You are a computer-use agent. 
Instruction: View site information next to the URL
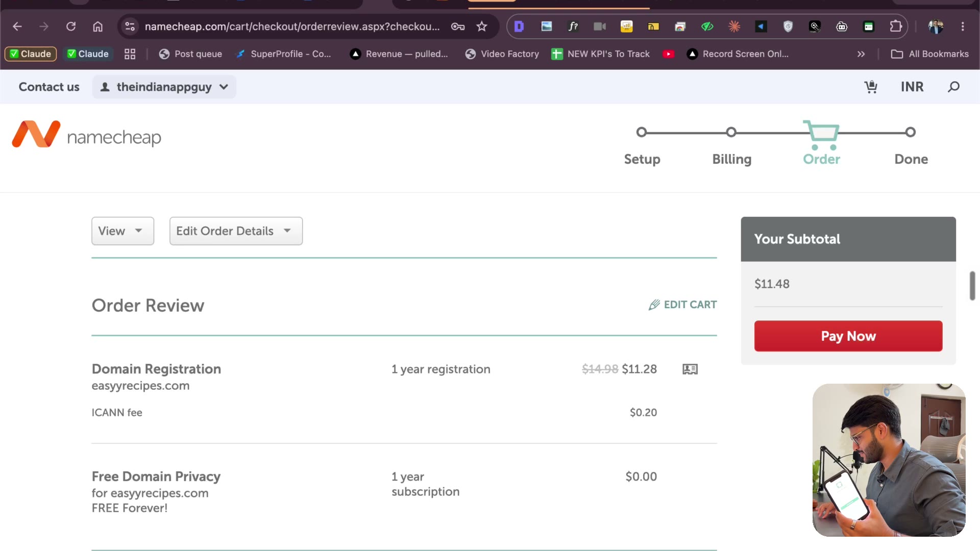[x=130, y=27]
